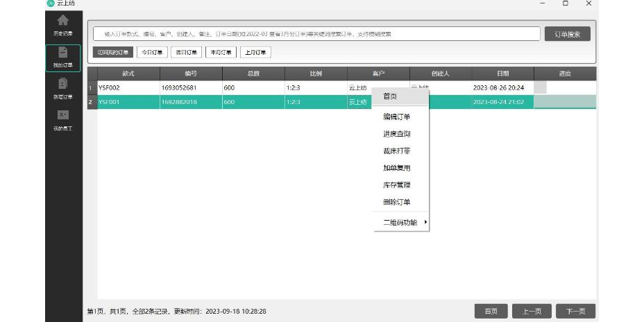
Task: Choose 删除订单 from context menu
Action: (397, 202)
